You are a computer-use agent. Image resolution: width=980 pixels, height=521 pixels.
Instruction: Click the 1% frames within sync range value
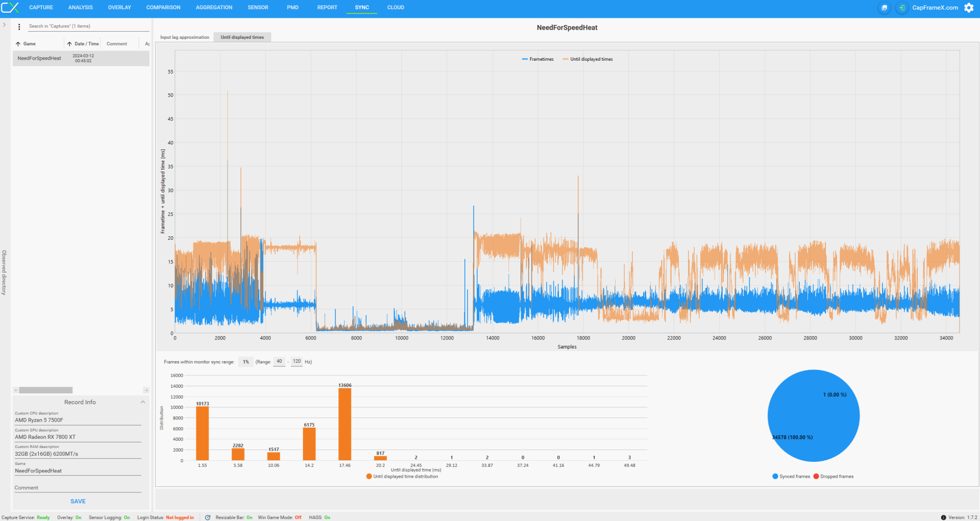(246, 362)
